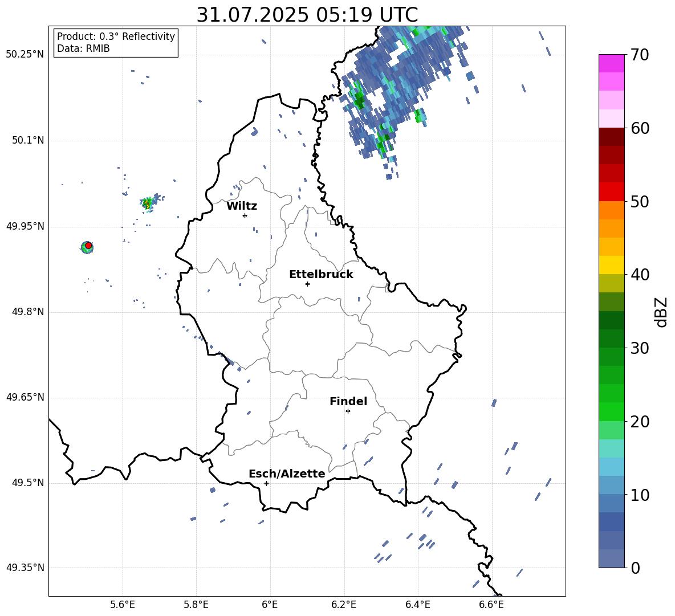This screenshot has width=675, height=616.
Task: Click the colorbar value 20
Action: point(640,422)
